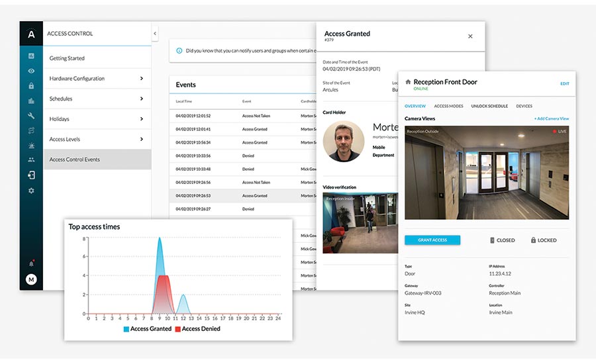Open the settings gear icon in sidebar

31,191
